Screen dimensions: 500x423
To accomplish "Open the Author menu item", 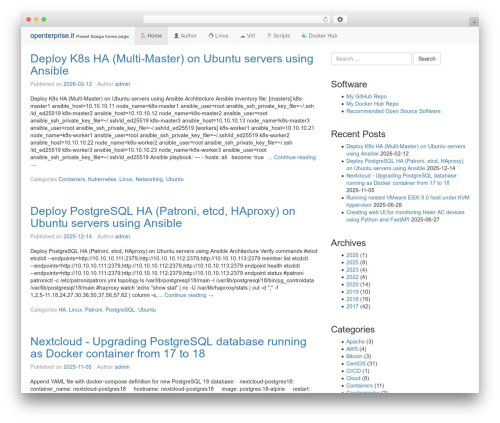I will [x=185, y=36].
